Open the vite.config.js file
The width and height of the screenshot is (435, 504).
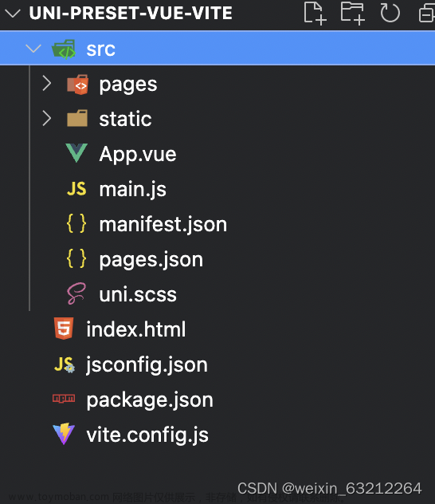(x=147, y=435)
